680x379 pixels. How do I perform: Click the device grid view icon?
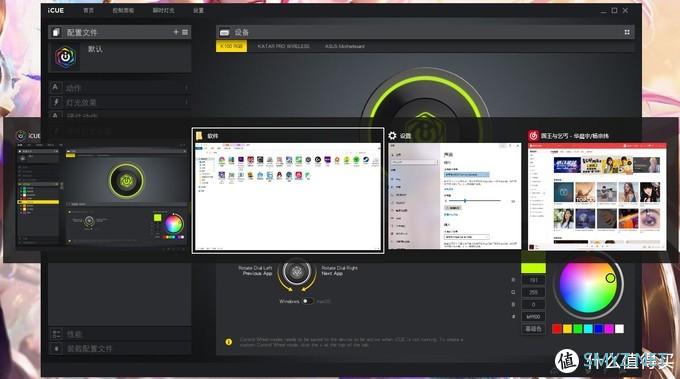coord(627,32)
